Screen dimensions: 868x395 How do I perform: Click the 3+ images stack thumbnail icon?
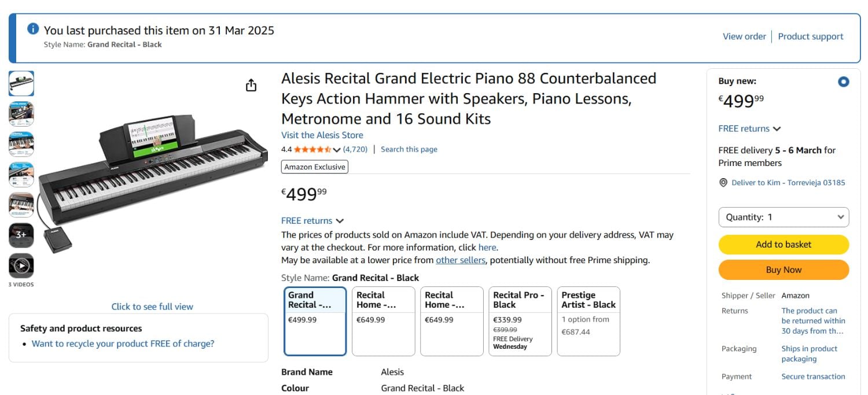coord(21,236)
